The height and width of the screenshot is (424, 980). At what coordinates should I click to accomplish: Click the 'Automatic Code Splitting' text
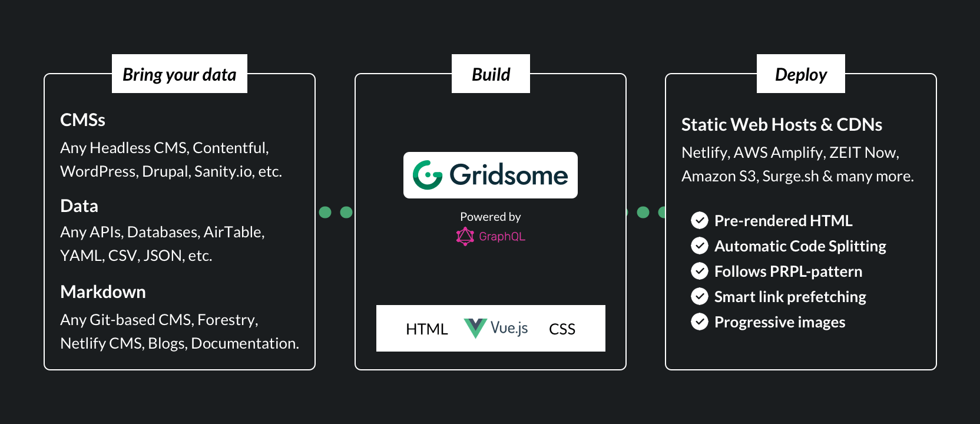(x=800, y=246)
